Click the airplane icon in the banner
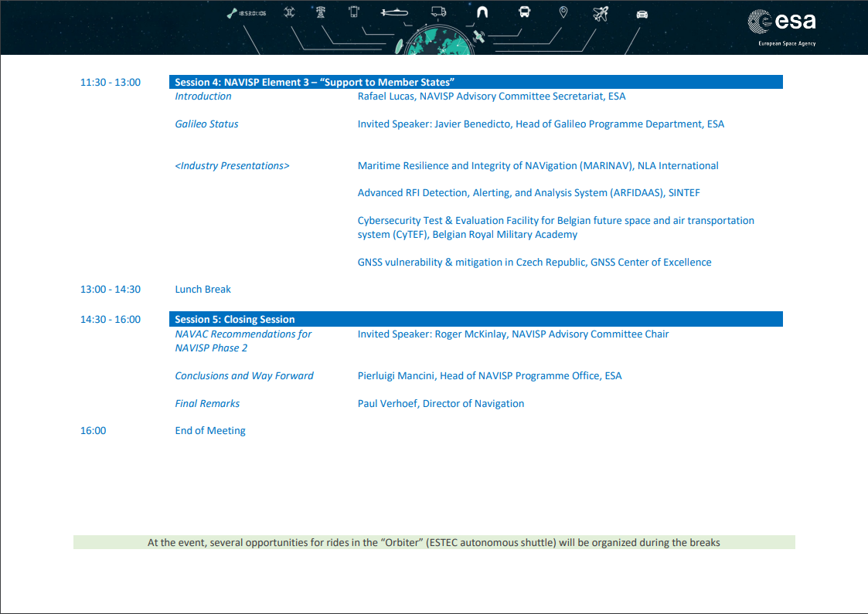 click(601, 13)
